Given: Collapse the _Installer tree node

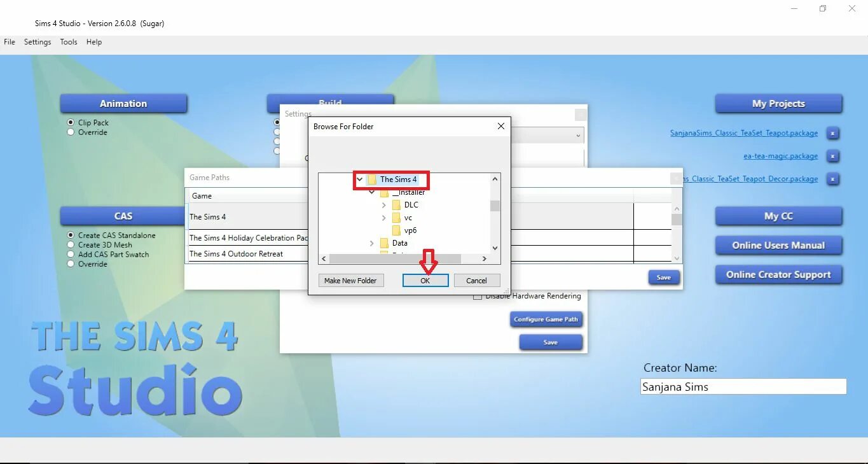Looking at the screenshot, I should [372, 192].
